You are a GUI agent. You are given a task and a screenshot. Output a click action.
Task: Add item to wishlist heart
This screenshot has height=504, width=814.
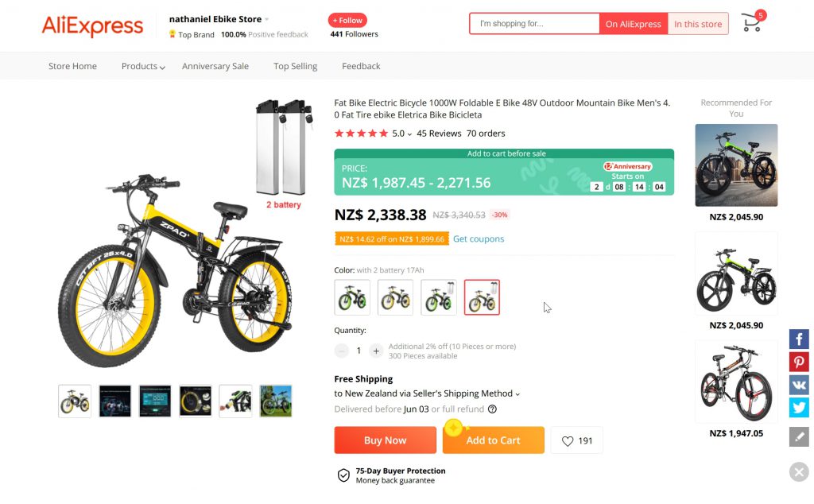(x=576, y=440)
